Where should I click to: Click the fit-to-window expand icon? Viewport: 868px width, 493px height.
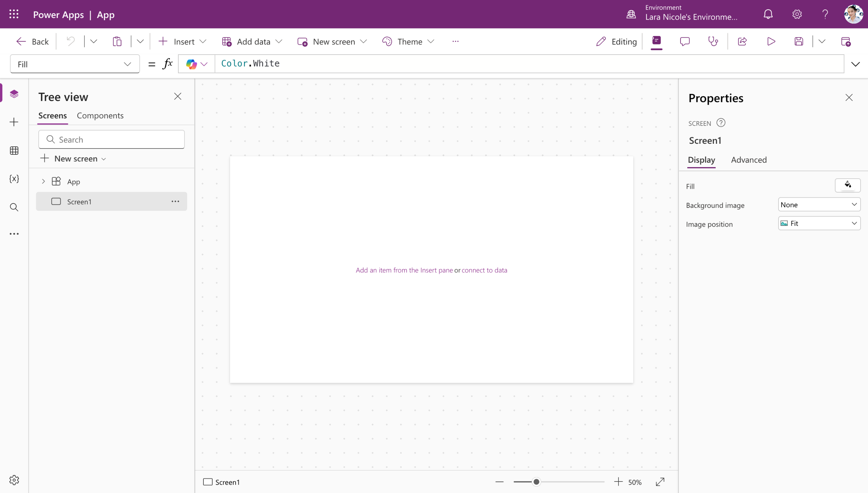click(x=660, y=482)
